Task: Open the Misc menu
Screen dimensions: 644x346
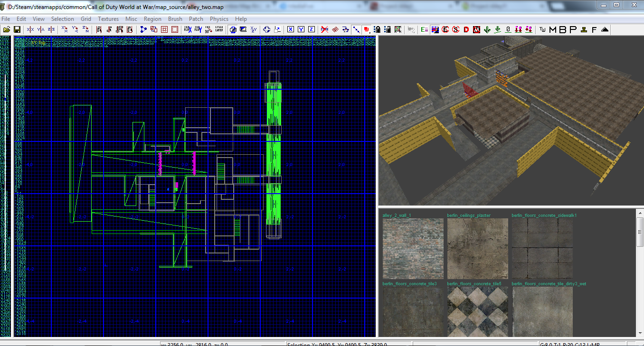Action: click(x=131, y=19)
